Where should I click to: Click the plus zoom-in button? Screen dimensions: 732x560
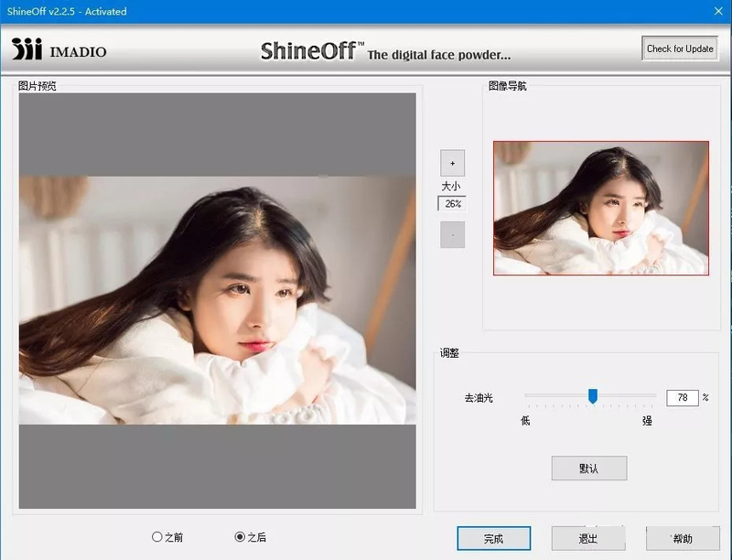pos(452,163)
